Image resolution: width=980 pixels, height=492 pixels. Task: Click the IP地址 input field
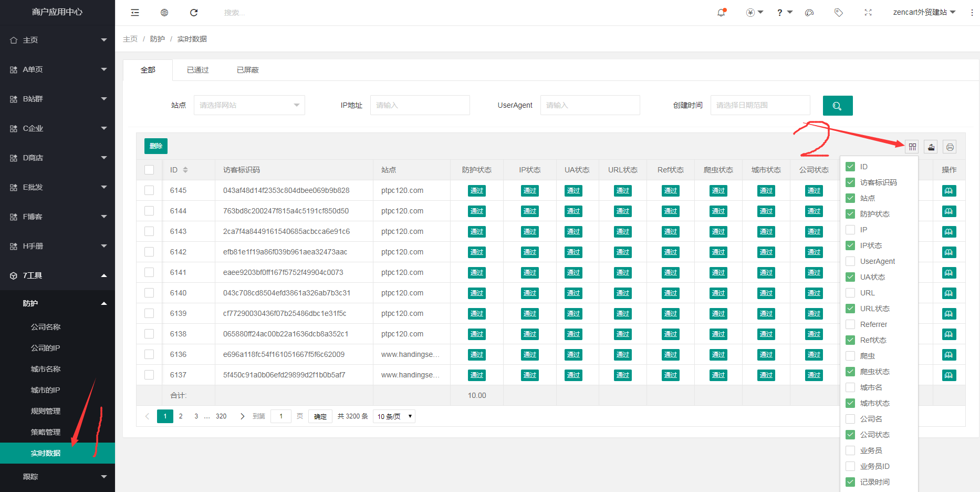point(420,105)
